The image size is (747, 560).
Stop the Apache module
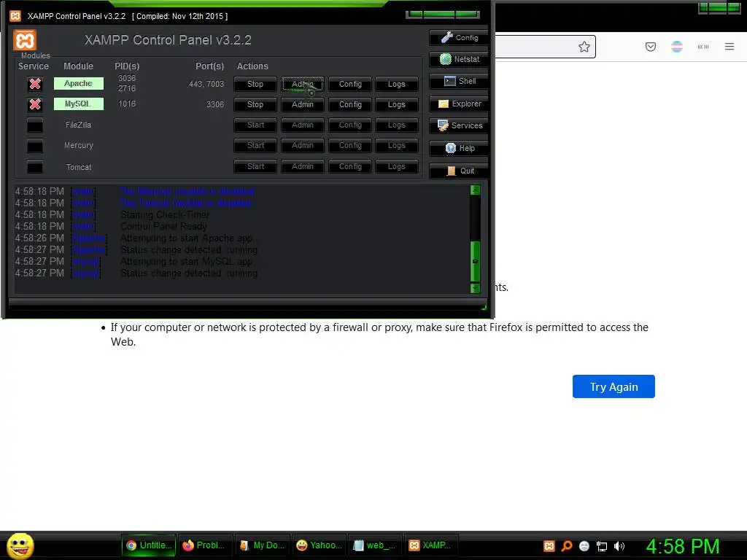pyautogui.click(x=255, y=84)
